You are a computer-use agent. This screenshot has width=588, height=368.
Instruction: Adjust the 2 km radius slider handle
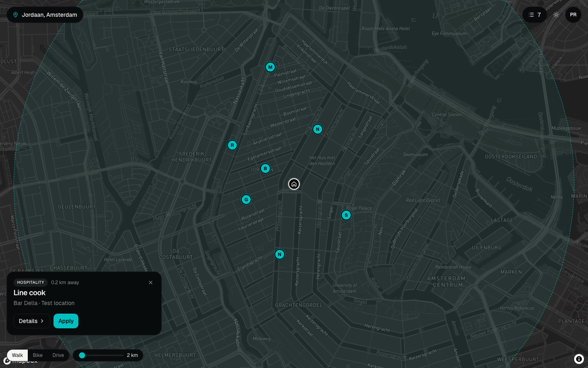click(82, 355)
